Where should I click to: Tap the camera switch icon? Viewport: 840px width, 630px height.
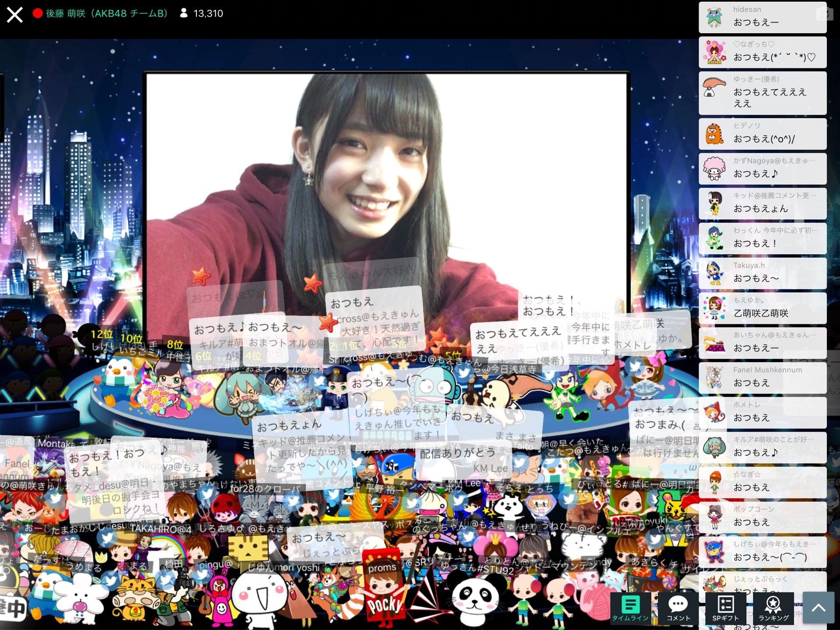[824, 14]
